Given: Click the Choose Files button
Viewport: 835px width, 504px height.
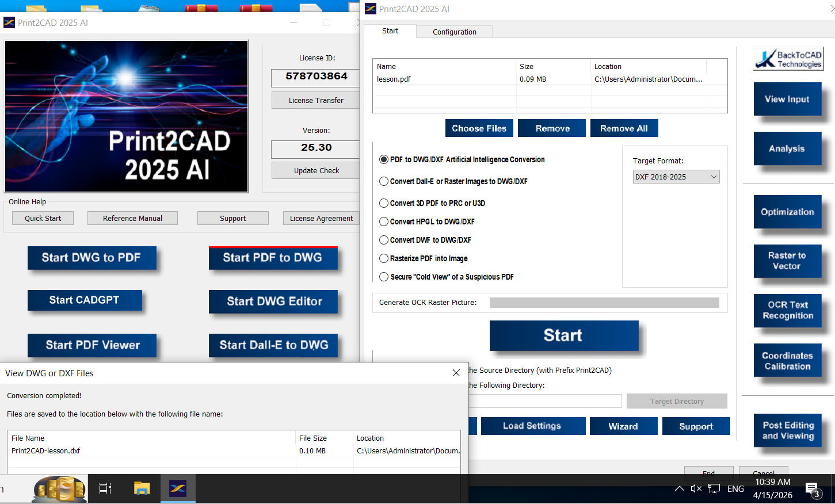Looking at the screenshot, I should pos(479,128).
